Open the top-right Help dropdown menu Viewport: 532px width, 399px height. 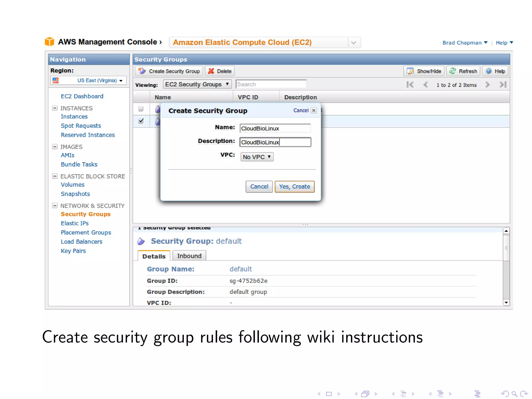pos(504,43)
